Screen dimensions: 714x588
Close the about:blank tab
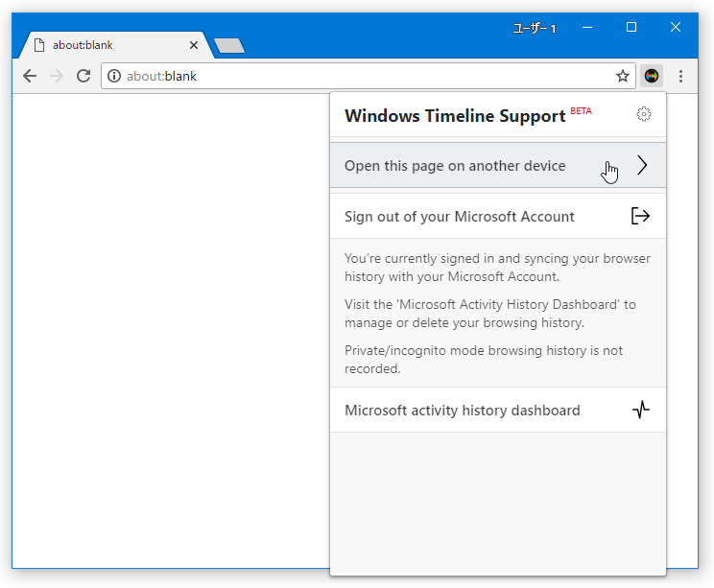pyautogui.click(x=194, y=45)
